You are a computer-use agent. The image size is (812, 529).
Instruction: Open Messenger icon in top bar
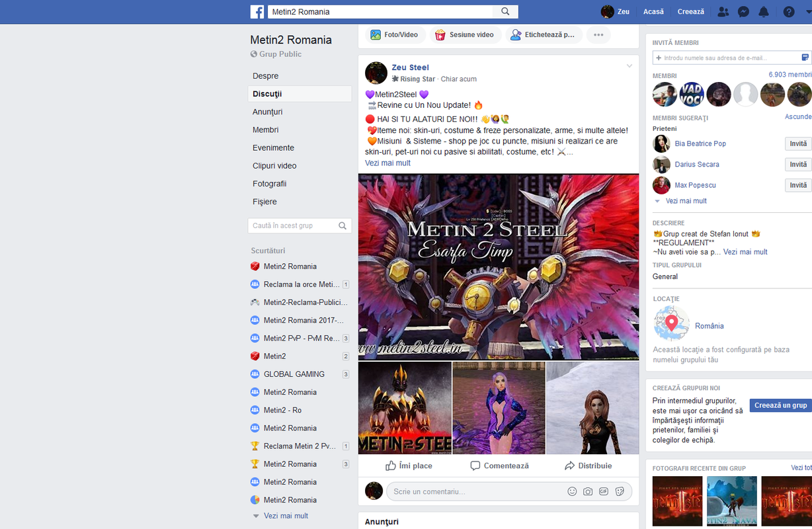[x=743, y=12]
